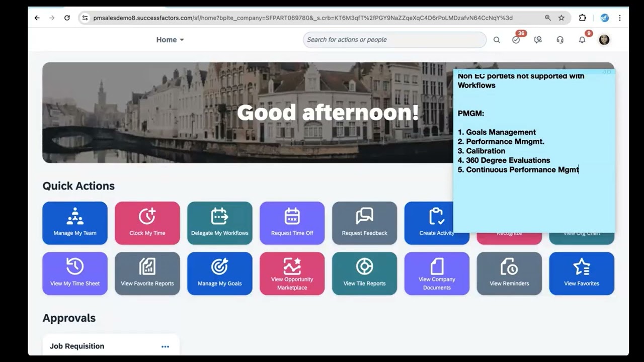The width and height of the screenshot is (644, 362).
Task: Open the Job Requisition three-dot menu
Action: (x=165, y=346)
